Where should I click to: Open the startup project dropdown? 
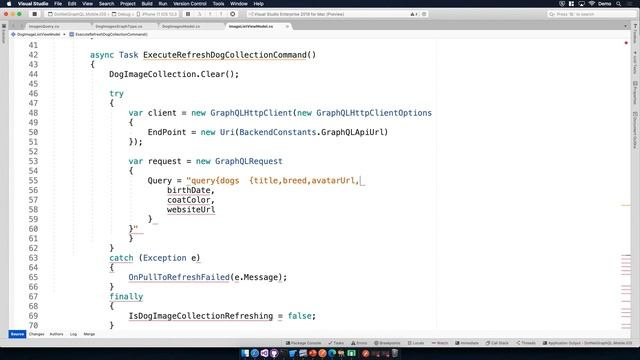click(78, 14)
